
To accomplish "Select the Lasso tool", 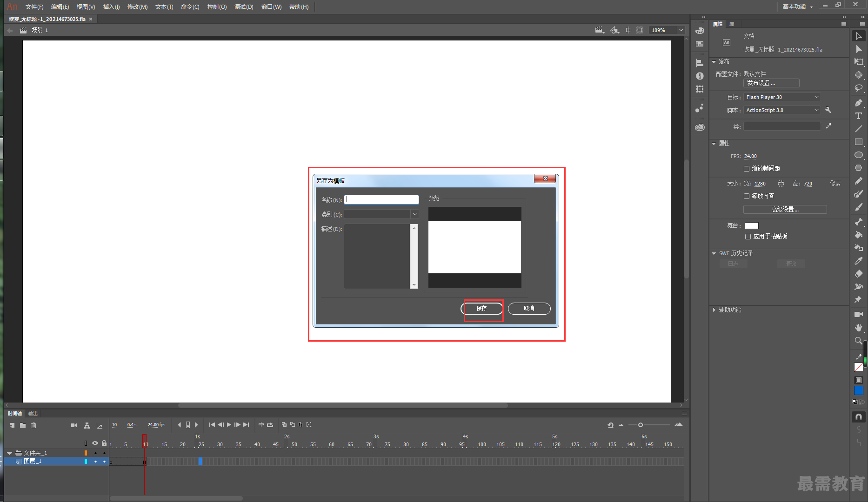I will 859,88.
